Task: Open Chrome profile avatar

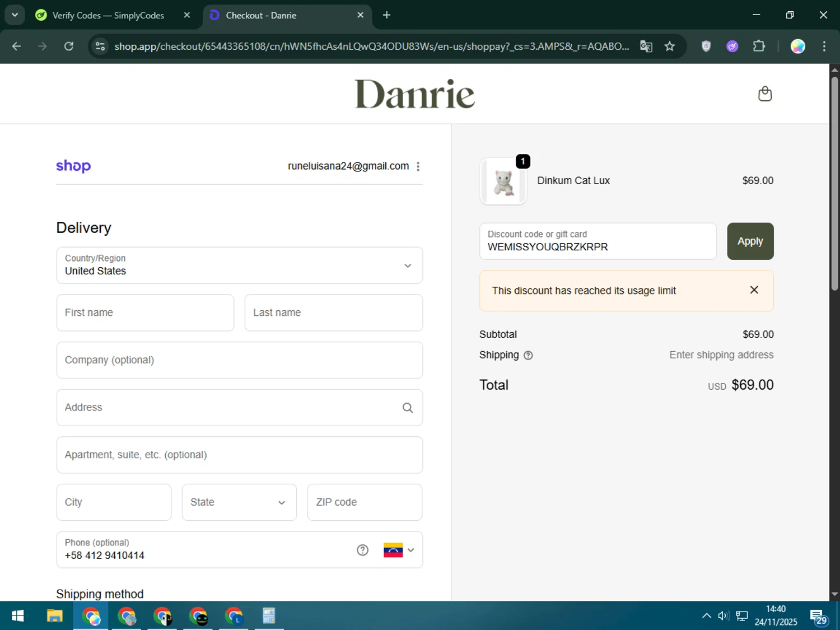Action: pyautogui.click(x=797, y=46)
